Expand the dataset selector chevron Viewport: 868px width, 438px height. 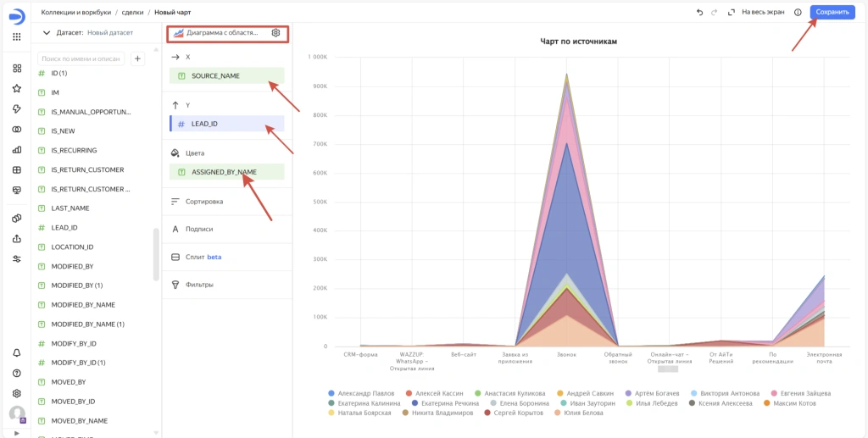coord(47,32)
